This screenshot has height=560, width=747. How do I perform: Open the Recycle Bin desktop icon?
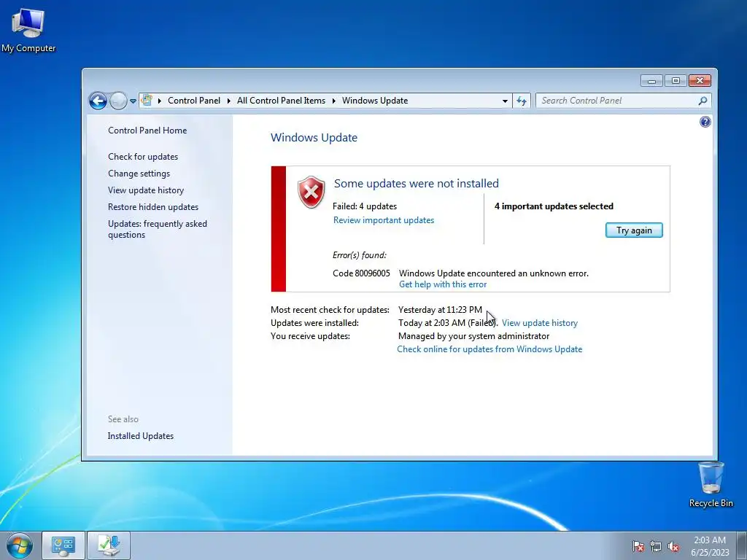(x=711, y=484)
